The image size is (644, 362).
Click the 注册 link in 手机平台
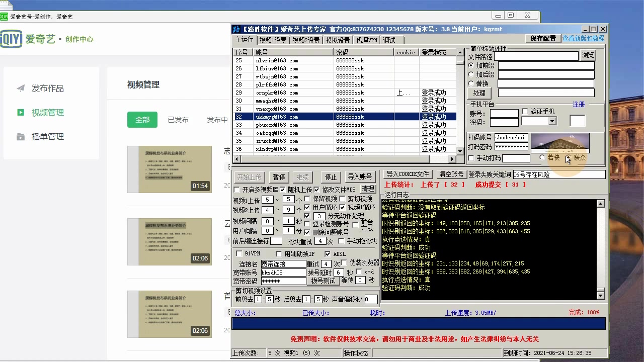[579, 105]
